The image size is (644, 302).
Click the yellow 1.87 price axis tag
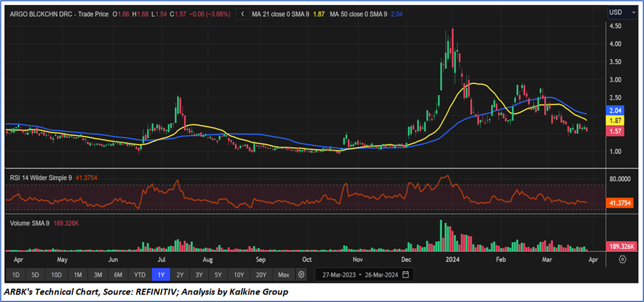click(615, 121)
